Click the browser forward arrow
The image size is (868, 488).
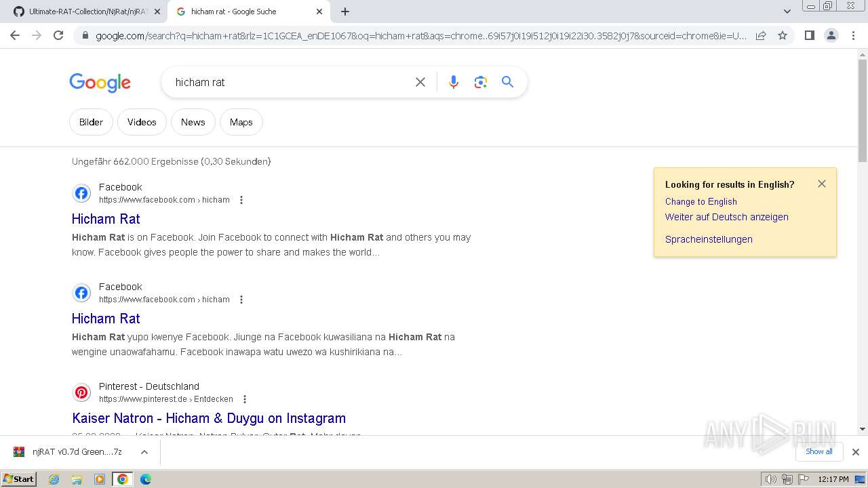click(x=37, y=35)
